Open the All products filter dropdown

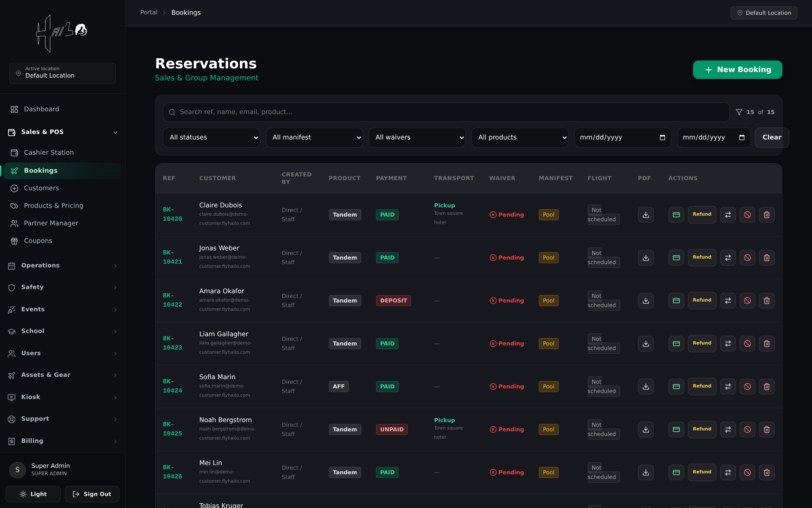point(520,137)
